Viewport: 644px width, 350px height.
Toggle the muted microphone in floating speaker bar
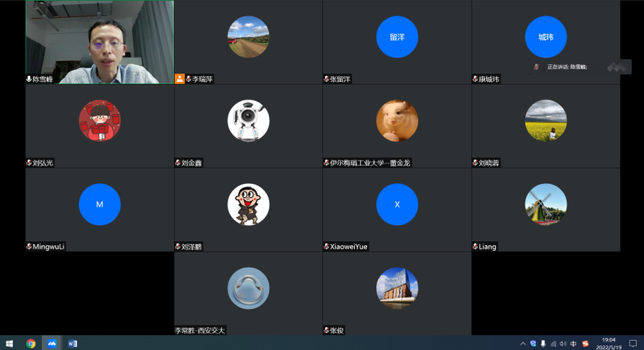click(537, 67)
